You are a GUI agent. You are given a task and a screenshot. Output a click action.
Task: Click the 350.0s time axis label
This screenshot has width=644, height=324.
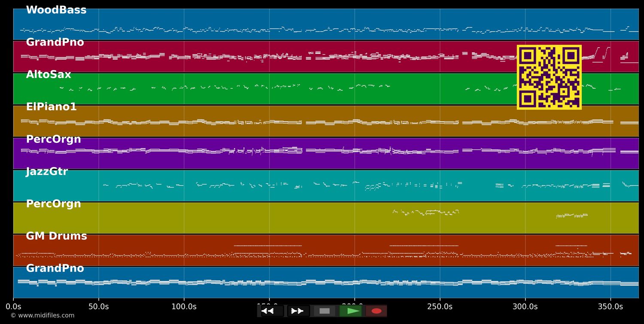610,306
